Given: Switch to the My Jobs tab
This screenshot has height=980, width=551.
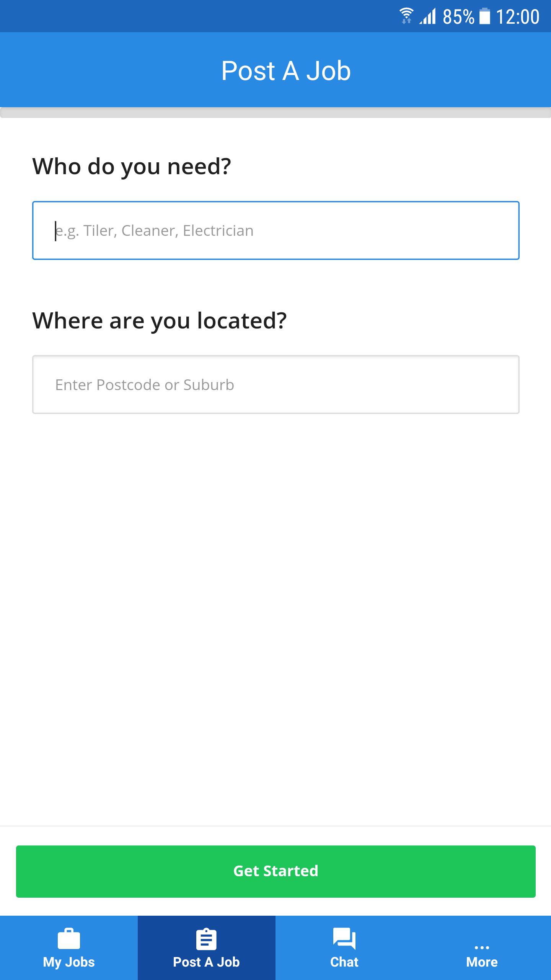Looking at the screenshot, I should [69, 953].
